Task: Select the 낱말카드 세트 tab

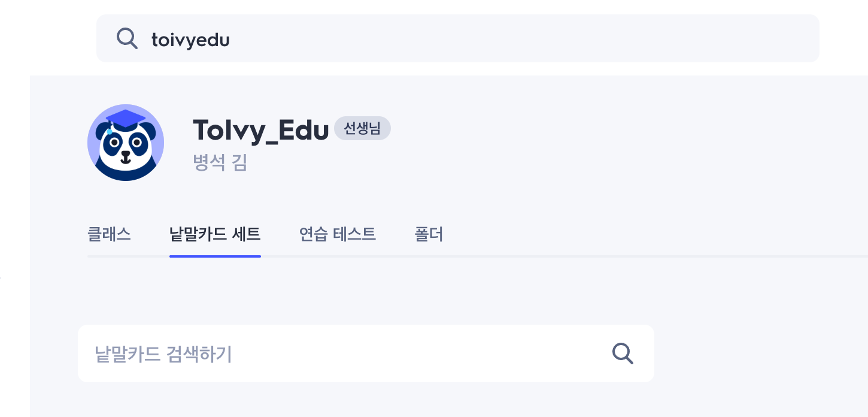Action: pos(215,234)
